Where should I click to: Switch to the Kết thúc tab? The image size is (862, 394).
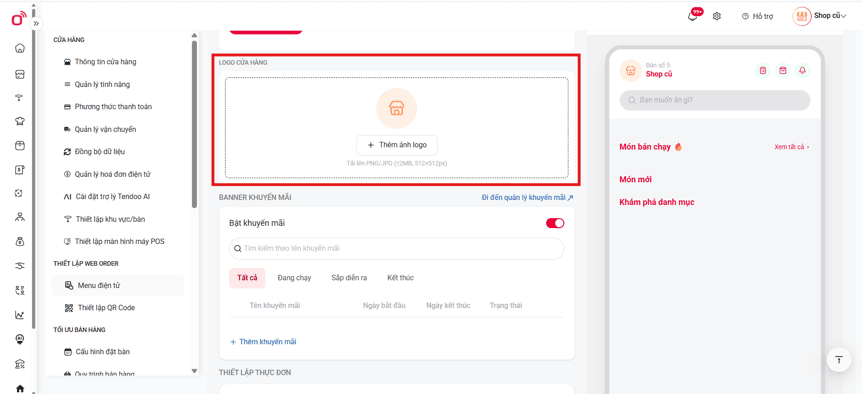click(x=400, y=278)
